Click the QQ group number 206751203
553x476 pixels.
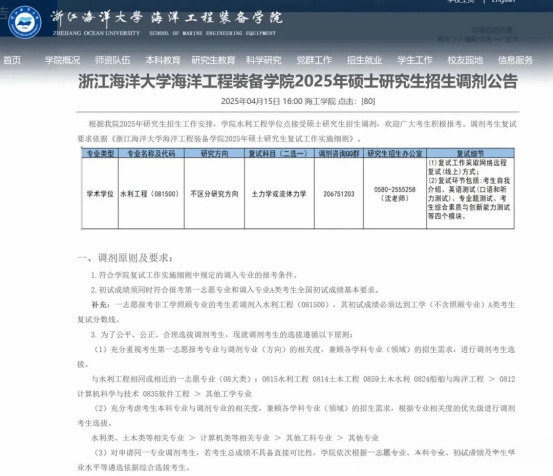pos(339,194)
